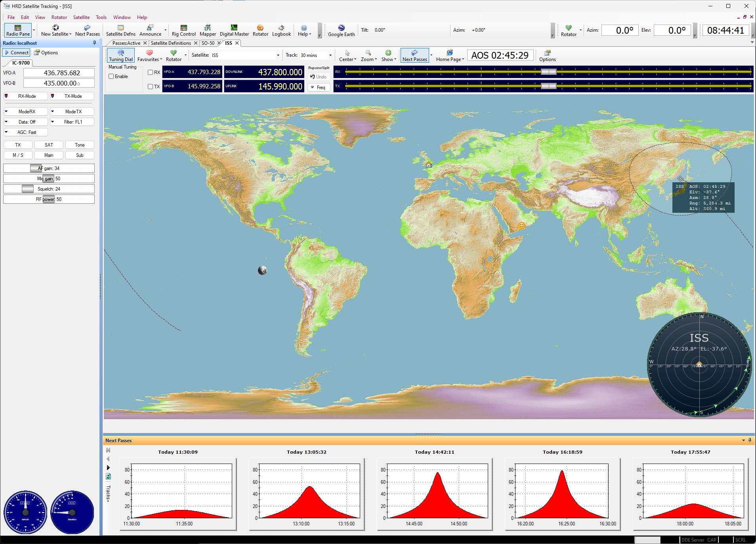756x544 pixels.
Task: Open the Mapper tool
Action: 208,30
